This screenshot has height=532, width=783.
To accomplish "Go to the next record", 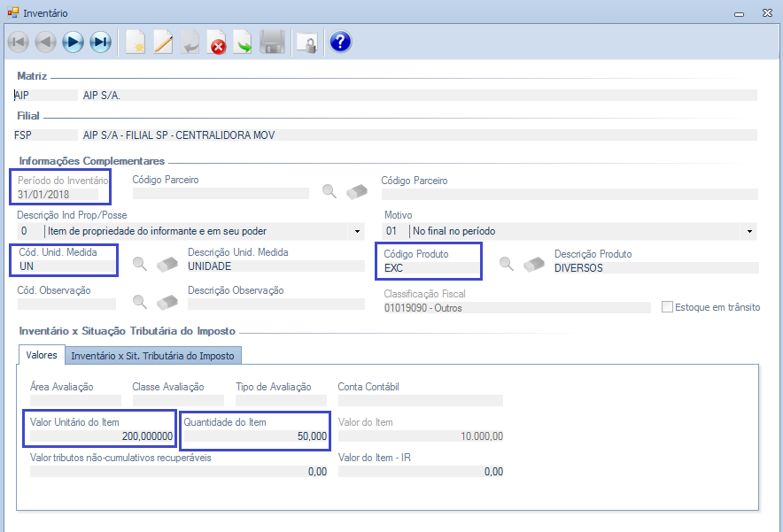I will click(73, 42).
